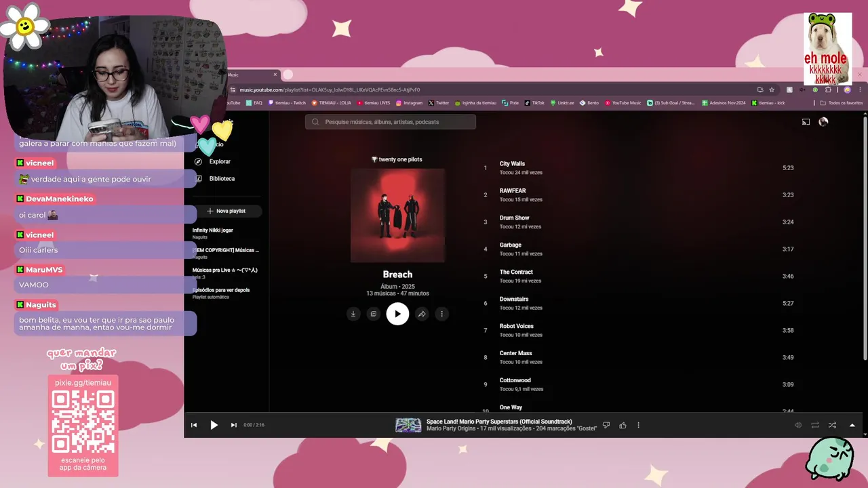Play the track Garbage
The width and height of the screenshot is (868, 488).
click(511, 245)
